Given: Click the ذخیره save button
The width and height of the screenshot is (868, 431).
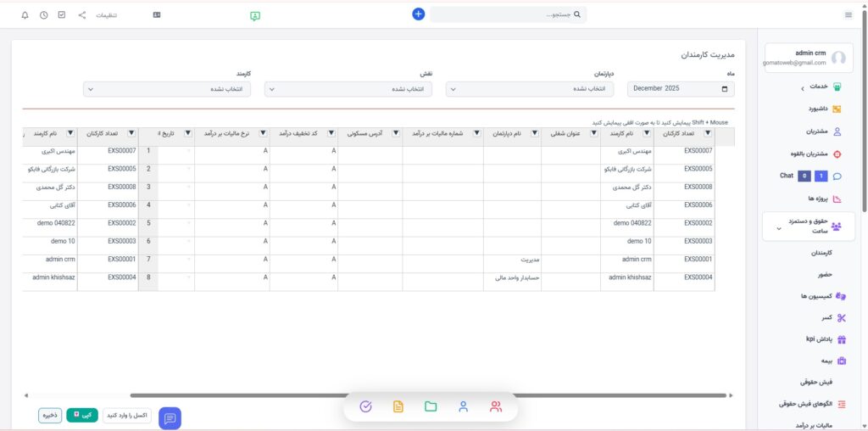Looking at the screenshot, I should [x=50, y=416].
